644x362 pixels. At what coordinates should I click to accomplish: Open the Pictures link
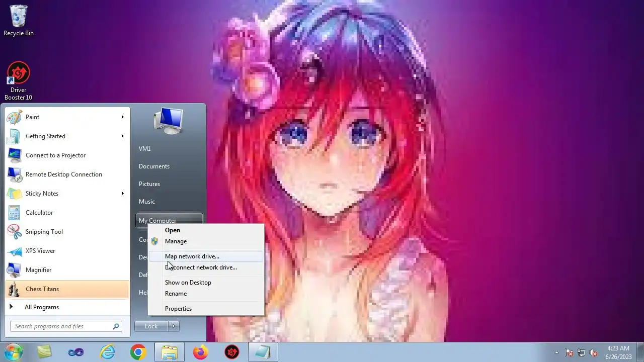[x=149, y=184]
